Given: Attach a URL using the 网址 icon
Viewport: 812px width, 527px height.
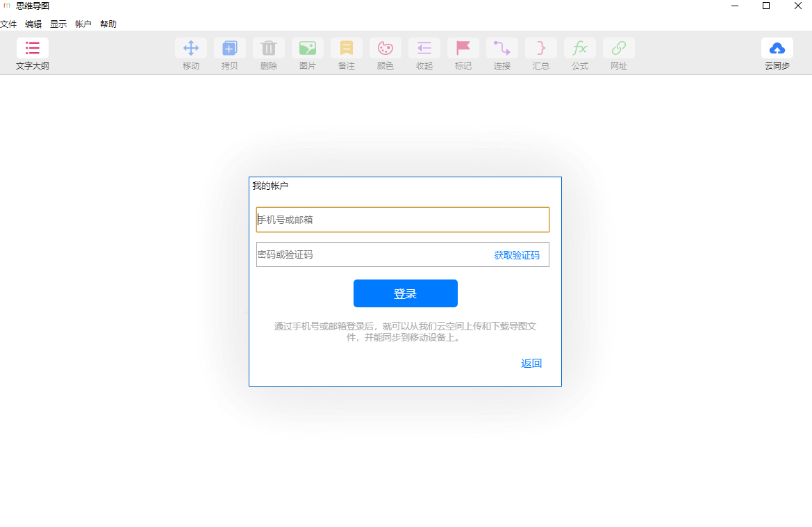Looking at the screenshot, I should pos(618,49).
